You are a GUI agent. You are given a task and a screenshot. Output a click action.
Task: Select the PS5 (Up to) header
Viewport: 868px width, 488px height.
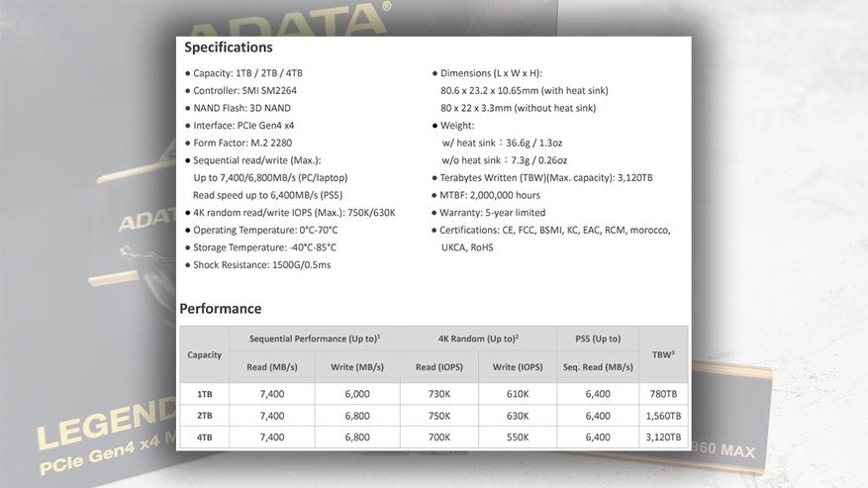[x=598, y=339]
